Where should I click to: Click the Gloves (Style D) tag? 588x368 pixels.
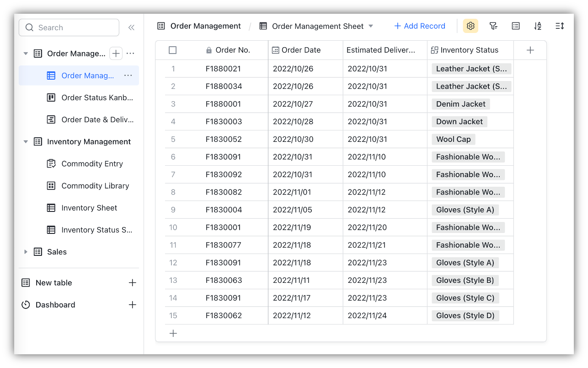coord(465,315)
